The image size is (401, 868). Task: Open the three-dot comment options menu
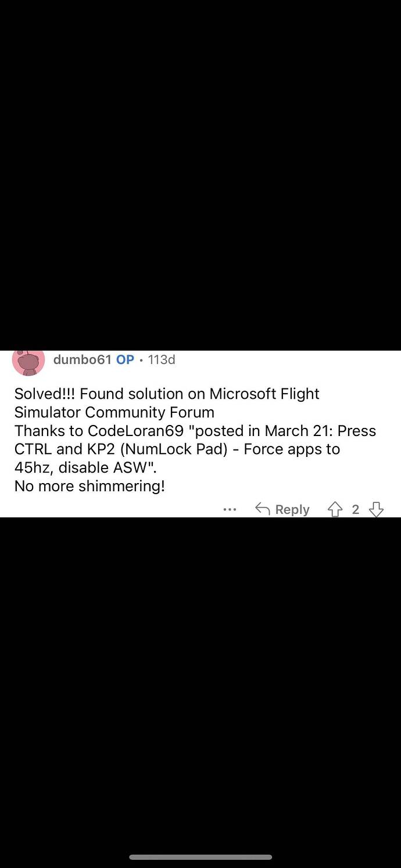230,510
